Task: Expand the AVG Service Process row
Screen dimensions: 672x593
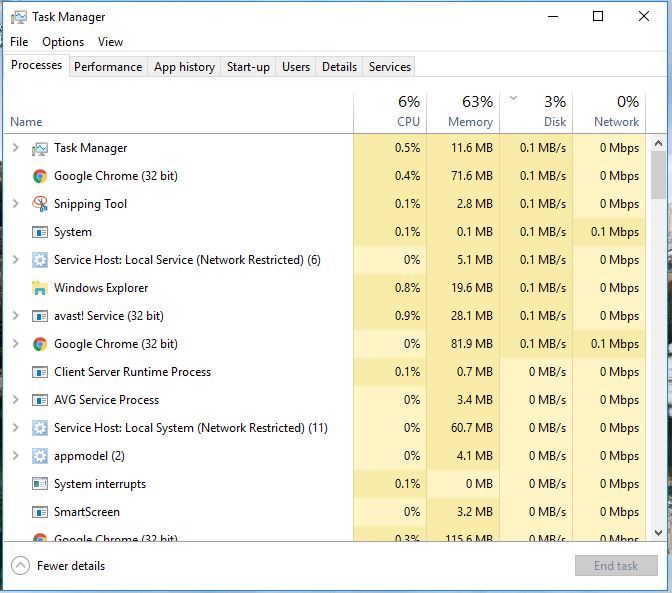Action: point(16,400)
